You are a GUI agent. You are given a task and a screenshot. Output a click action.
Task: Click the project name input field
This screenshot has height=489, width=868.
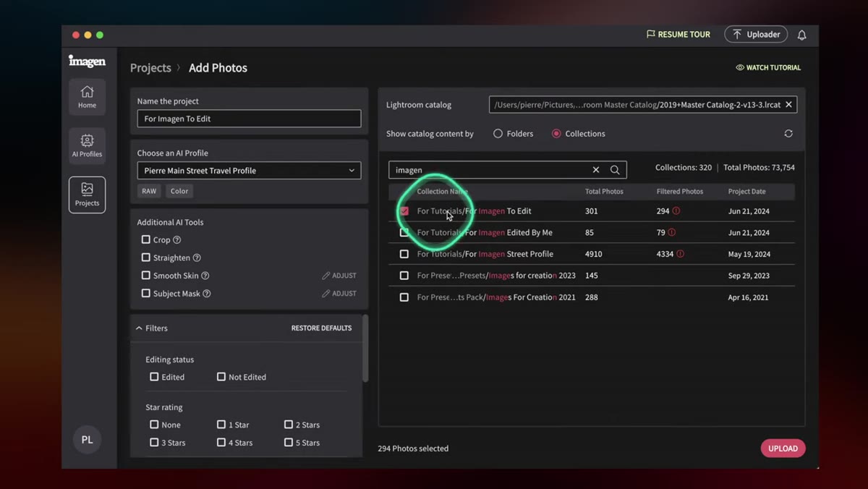click(x=249, y=119)
